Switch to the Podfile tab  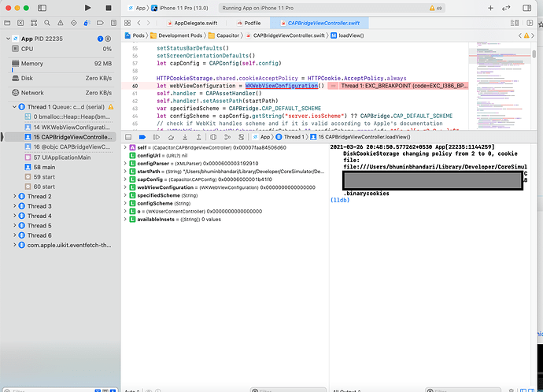pos(252,24)
